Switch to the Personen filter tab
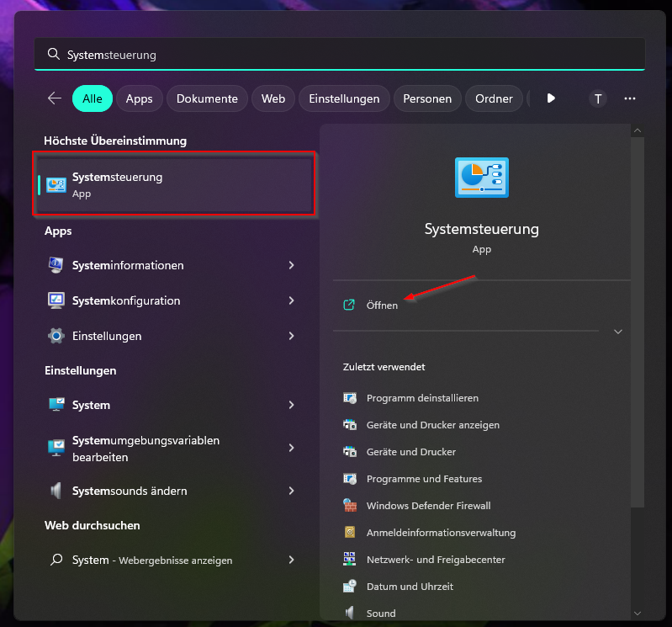Screen dimensions: 672x627 [427, 98]
